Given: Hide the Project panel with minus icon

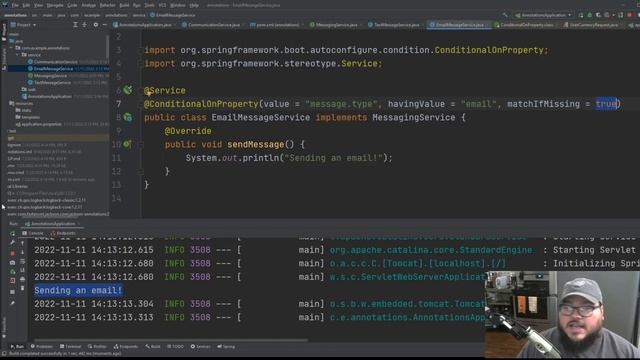Looking at the screenshot, I should pos(104,25).
